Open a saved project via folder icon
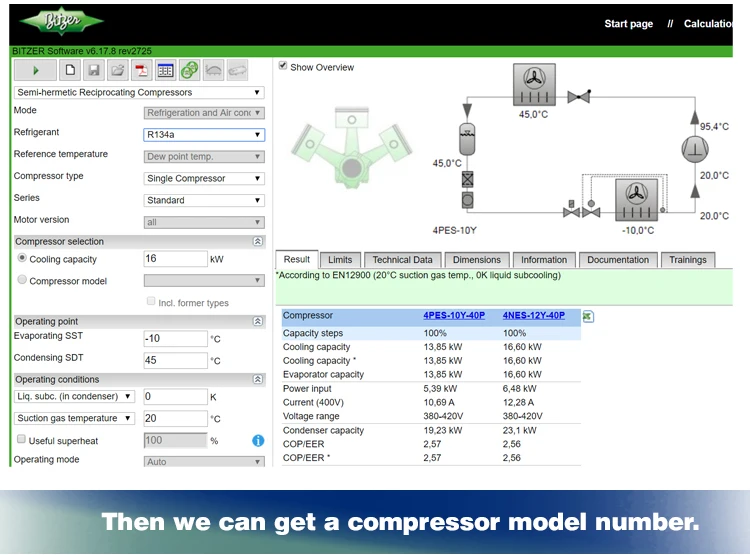Viewport: 750px width, 555px height. point(117,70)
